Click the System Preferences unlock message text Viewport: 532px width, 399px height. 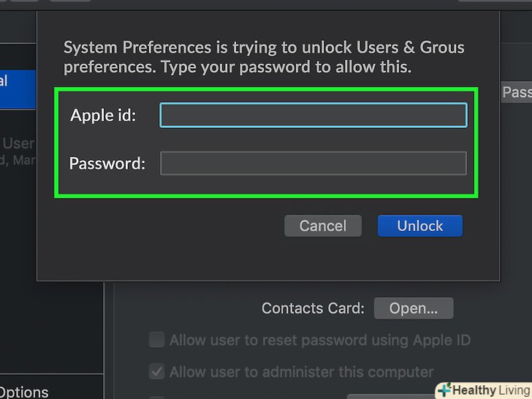263,58
